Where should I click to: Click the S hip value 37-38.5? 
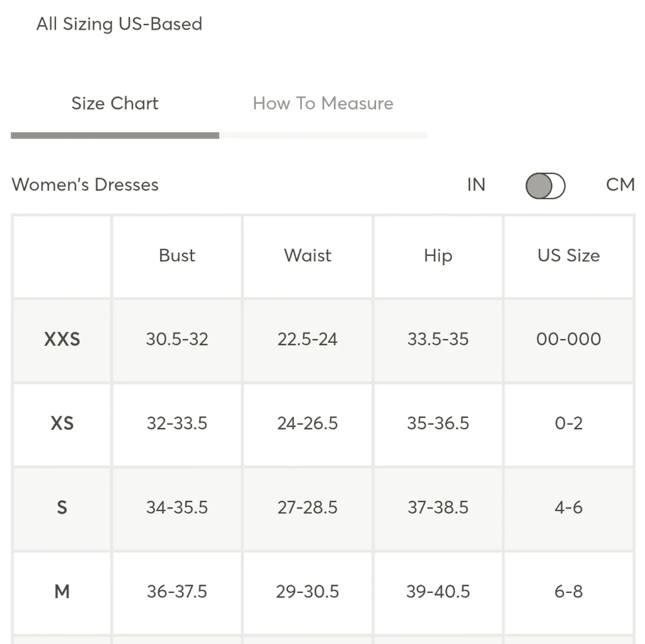[x=438, y=507]
